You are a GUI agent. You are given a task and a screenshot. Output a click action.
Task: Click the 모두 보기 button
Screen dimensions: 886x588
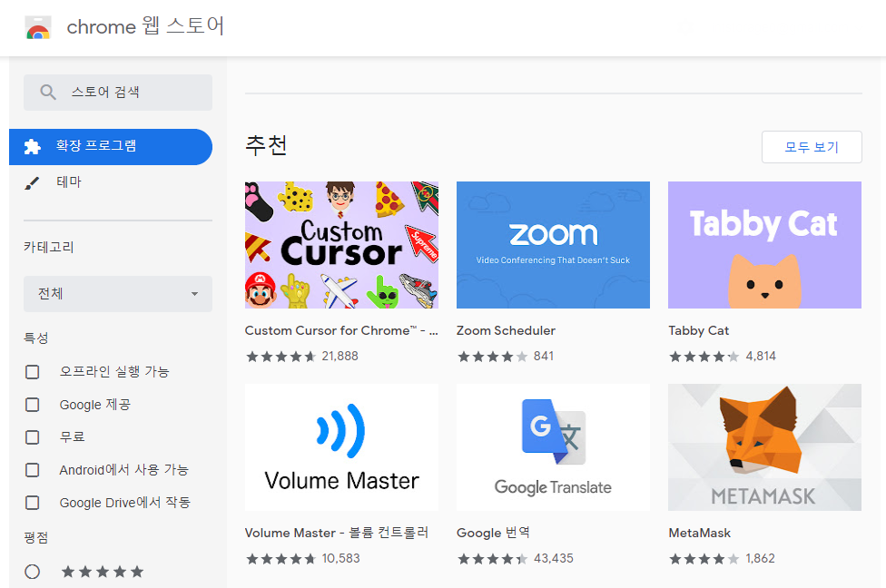[x=812, y=147]
